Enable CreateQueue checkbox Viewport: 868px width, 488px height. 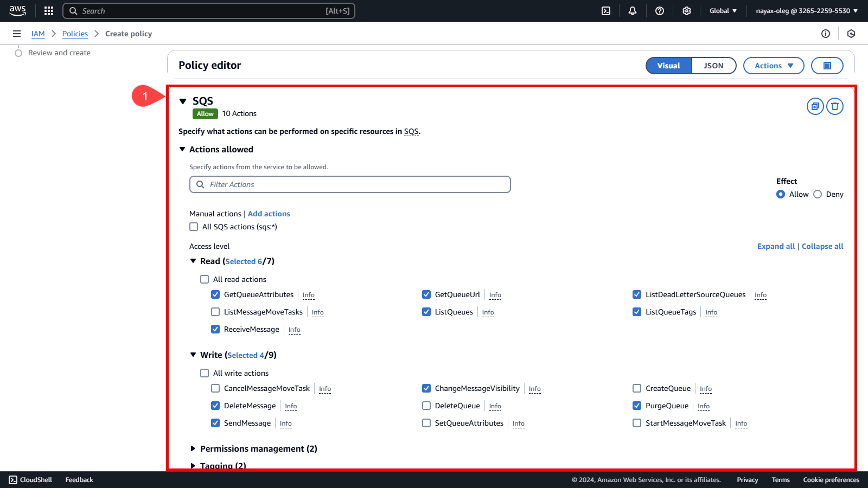[x=637, y=388]
